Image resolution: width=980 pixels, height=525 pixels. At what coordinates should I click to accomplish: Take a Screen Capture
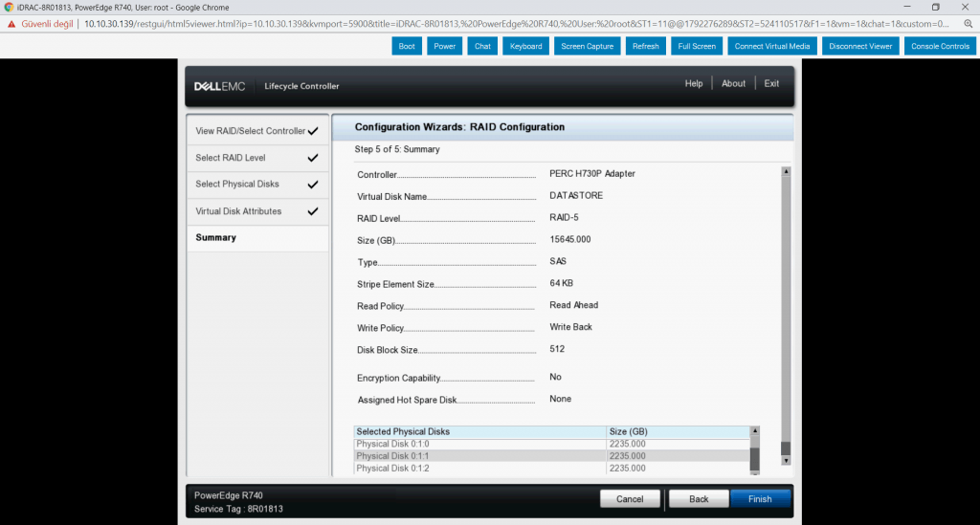pos(587,46)
